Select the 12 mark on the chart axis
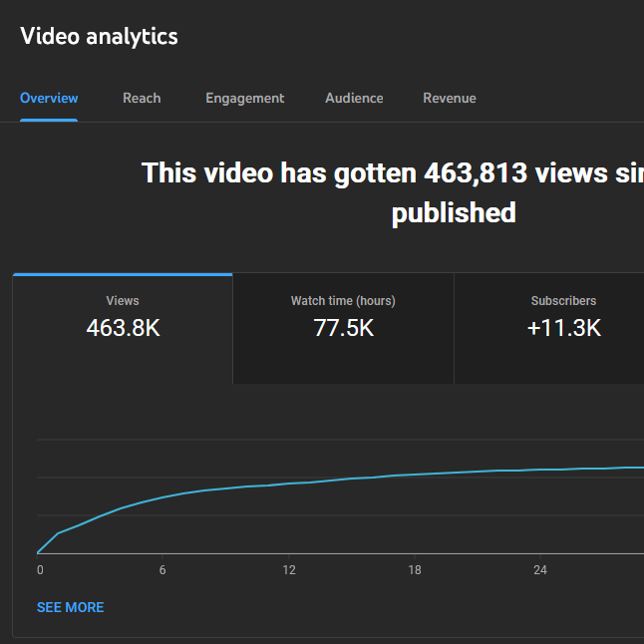The image size is (644, 644). pos(289,570)
